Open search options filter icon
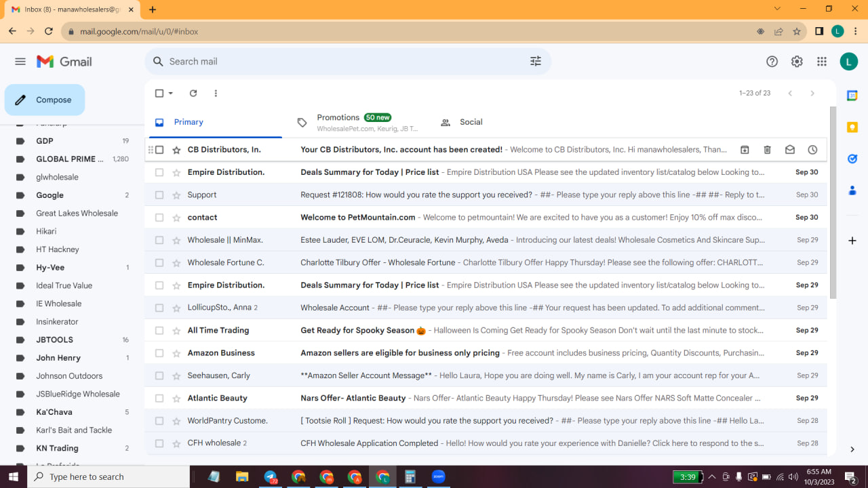This screenshot has height=488, width=868. (x=536, y=62)
